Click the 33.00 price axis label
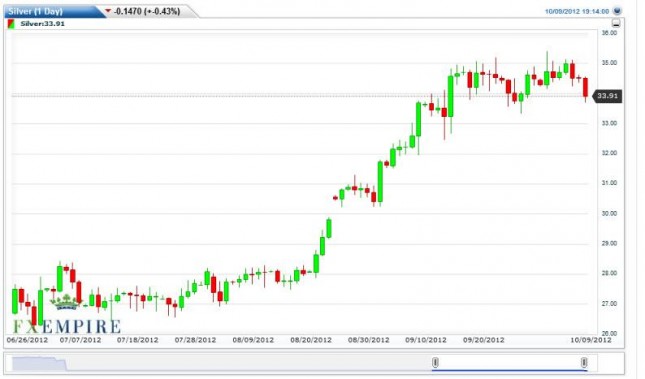The height and width of the screenshot is (379, 645). click(609, 123)
